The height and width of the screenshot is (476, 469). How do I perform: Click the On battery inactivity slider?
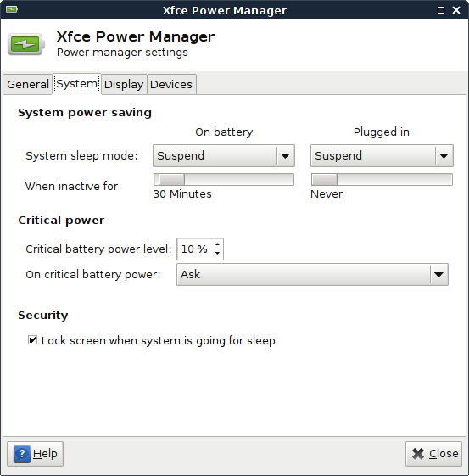(x=224, y=179)
